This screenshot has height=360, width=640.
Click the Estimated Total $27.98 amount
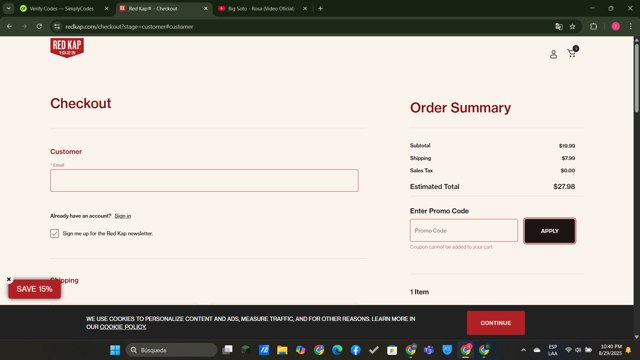tap(564, 187)
